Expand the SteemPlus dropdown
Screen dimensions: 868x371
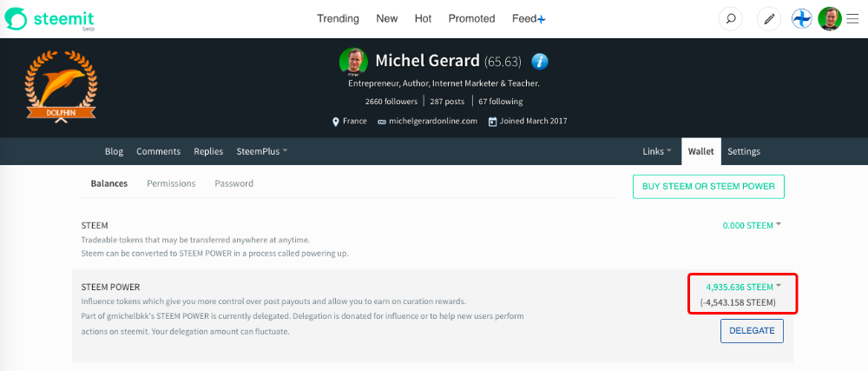262,151
